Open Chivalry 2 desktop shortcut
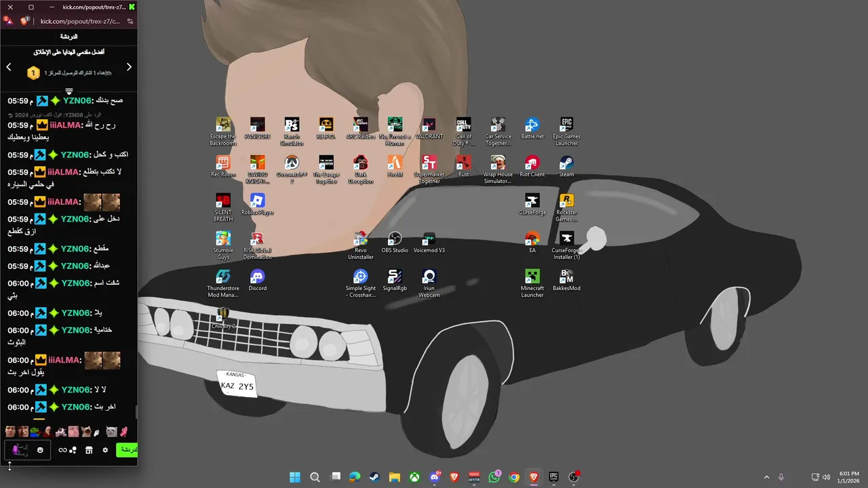Image resolution: width=868 pixels, height=488 pixels. (223, 318)
